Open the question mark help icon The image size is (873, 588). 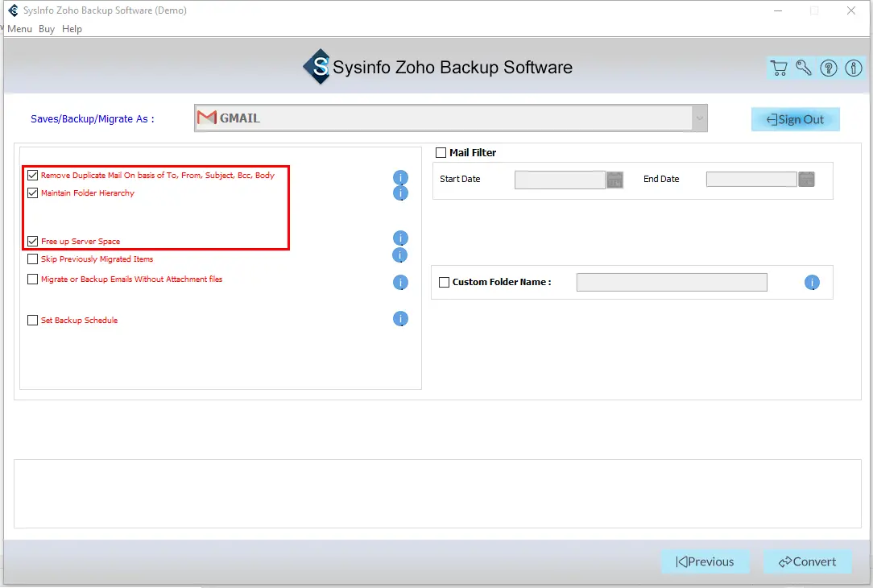(829, 68)
